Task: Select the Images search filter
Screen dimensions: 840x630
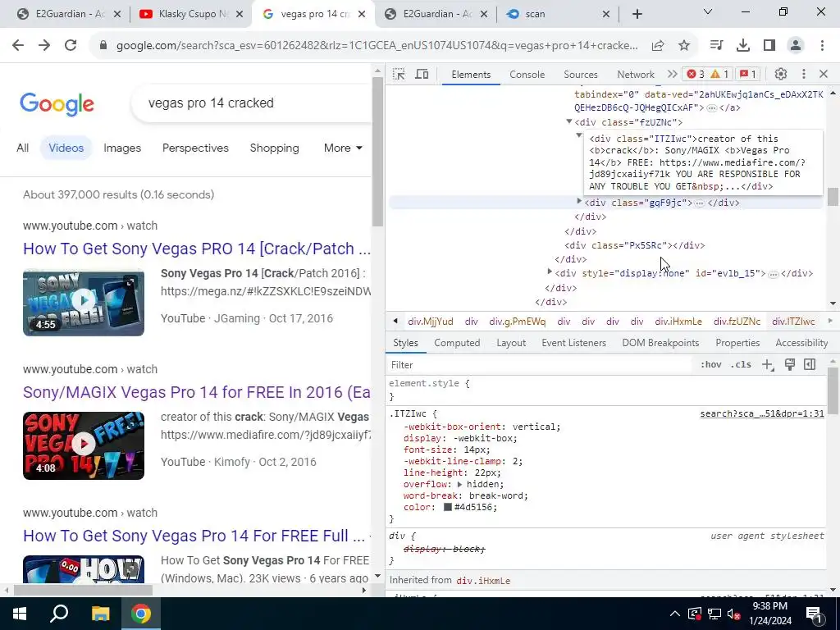Action: [122, 148]
